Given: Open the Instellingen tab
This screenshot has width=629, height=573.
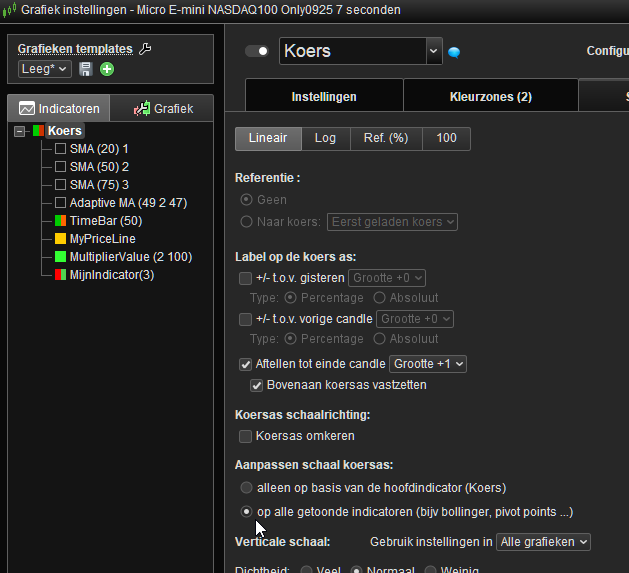Looking at the screenshot, I should [x=324, y=96].
